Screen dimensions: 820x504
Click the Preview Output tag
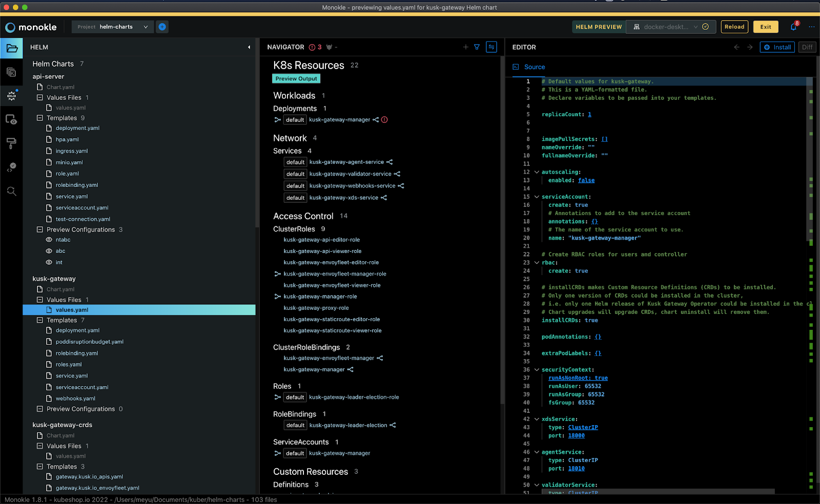click(296, 79)
